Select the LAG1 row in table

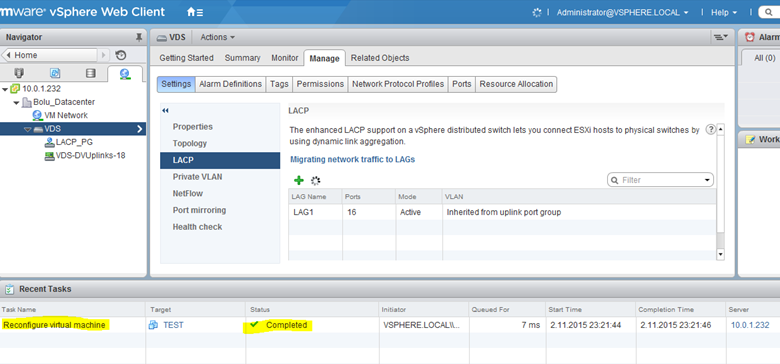tap(502, 212)
